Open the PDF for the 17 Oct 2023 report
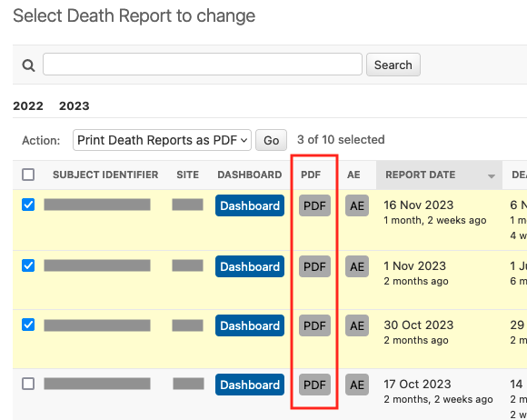The height and width of the screenshot is (420, 527). coord(314,385)
